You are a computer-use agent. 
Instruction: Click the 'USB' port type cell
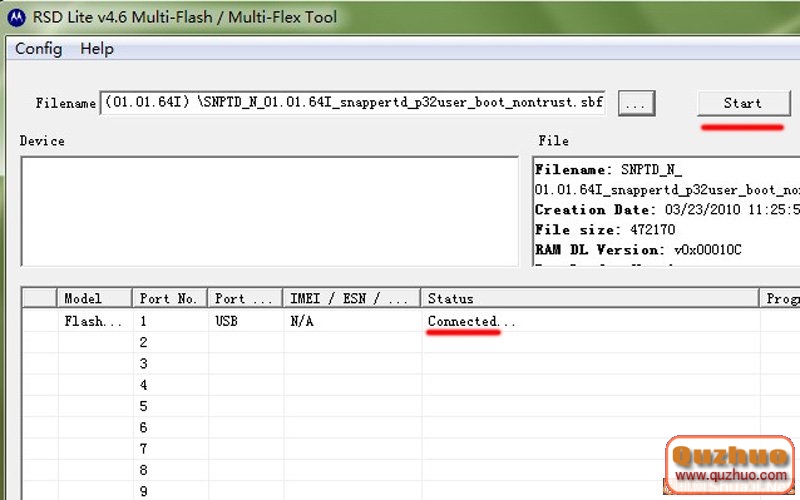(x=226, y=321)
